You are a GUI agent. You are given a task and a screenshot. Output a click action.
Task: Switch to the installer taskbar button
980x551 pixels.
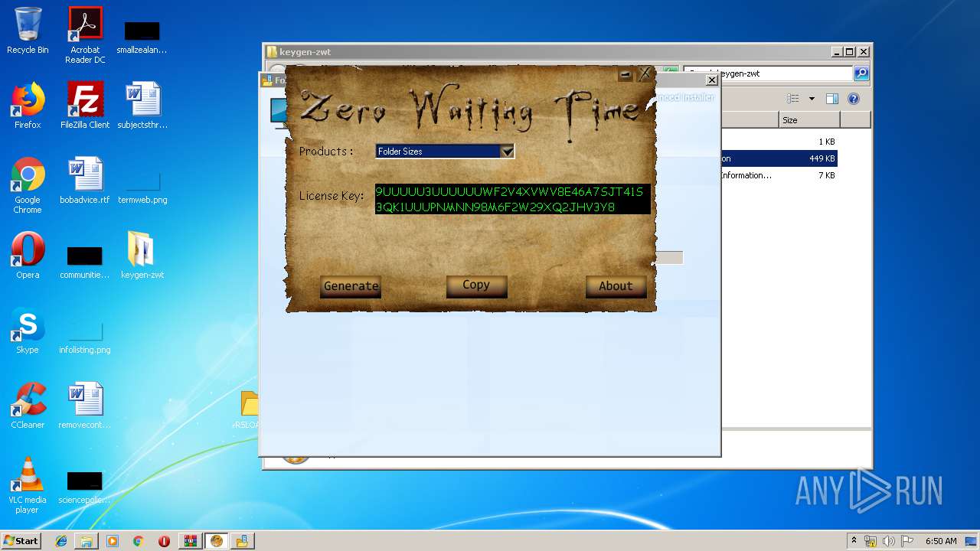coord(243,541)
